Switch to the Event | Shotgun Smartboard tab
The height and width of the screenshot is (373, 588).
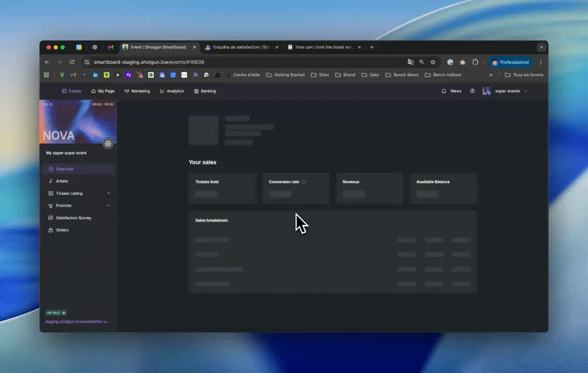pos(158,47)
